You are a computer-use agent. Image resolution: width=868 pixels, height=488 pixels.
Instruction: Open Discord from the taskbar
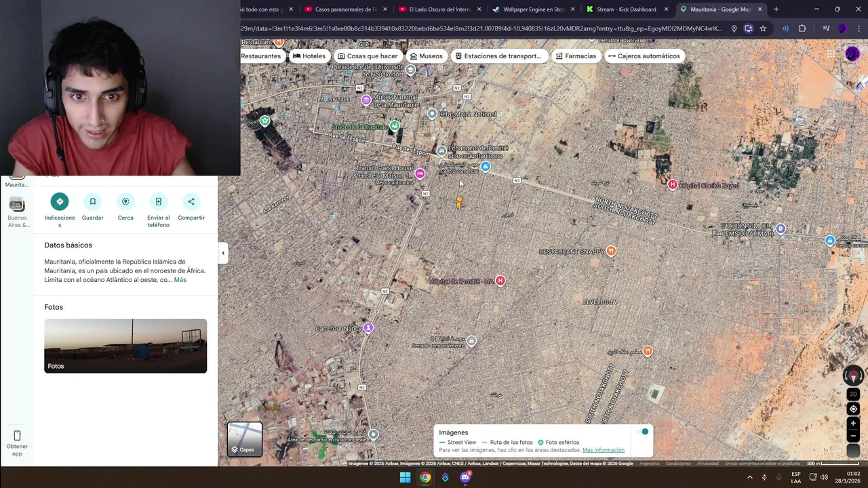465,477
